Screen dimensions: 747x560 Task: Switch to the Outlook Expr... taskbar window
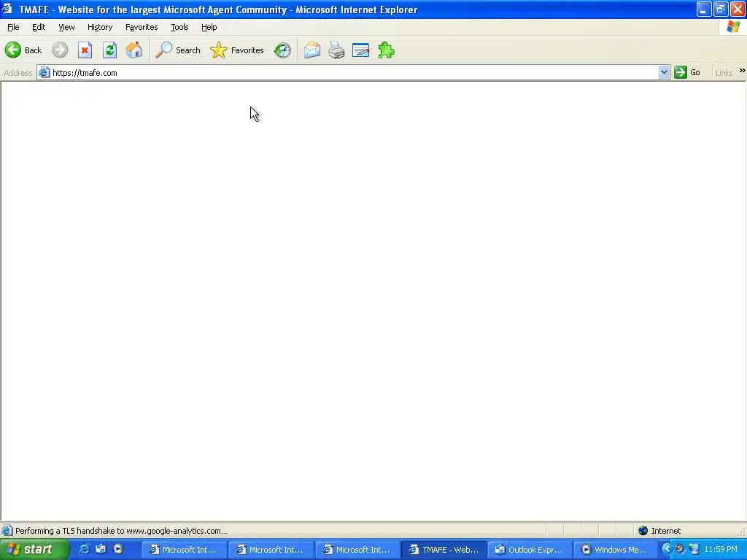[x=530, y=550]
